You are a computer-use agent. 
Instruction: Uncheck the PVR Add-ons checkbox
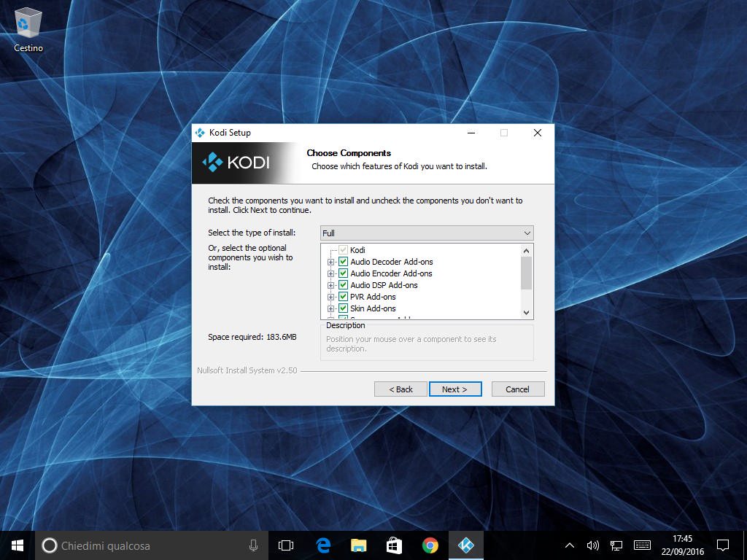click(x=343, y=297)
